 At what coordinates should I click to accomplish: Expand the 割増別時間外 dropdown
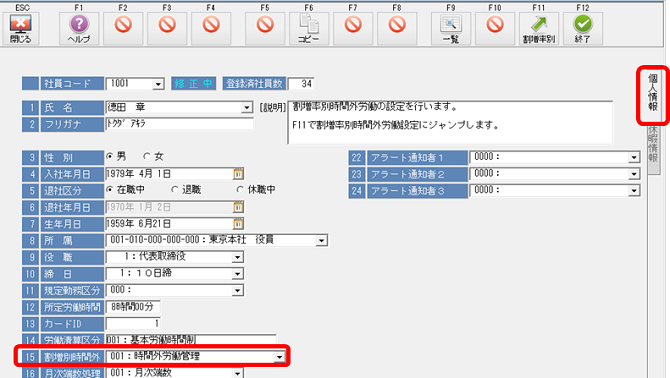[279, 357]
